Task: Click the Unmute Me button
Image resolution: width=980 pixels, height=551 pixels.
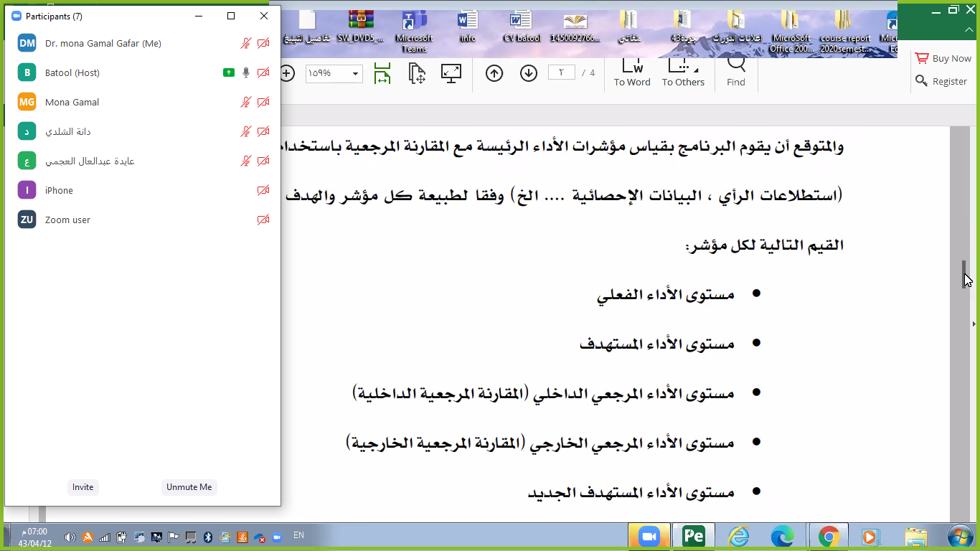Action: coord(189,487)
